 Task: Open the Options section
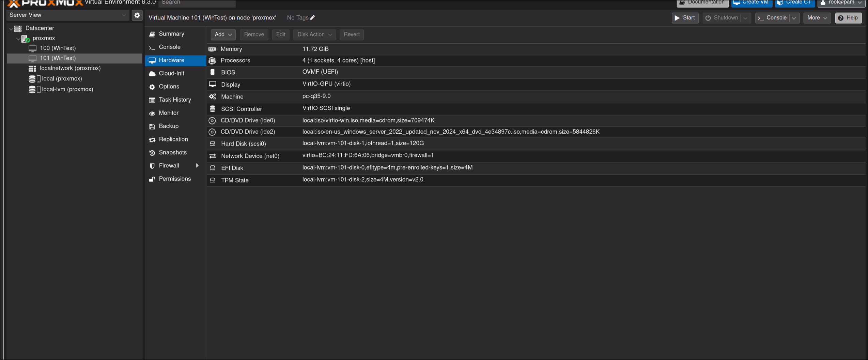169,87
